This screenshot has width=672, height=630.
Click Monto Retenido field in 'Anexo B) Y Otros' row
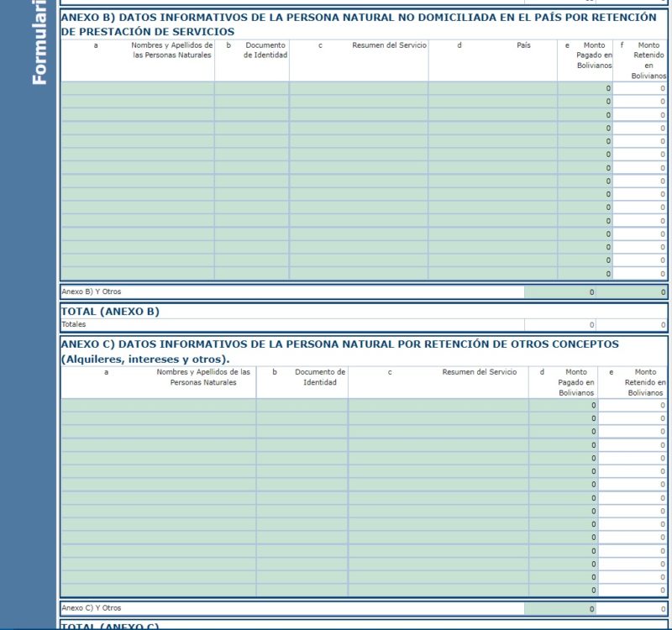tap(632, 291)
